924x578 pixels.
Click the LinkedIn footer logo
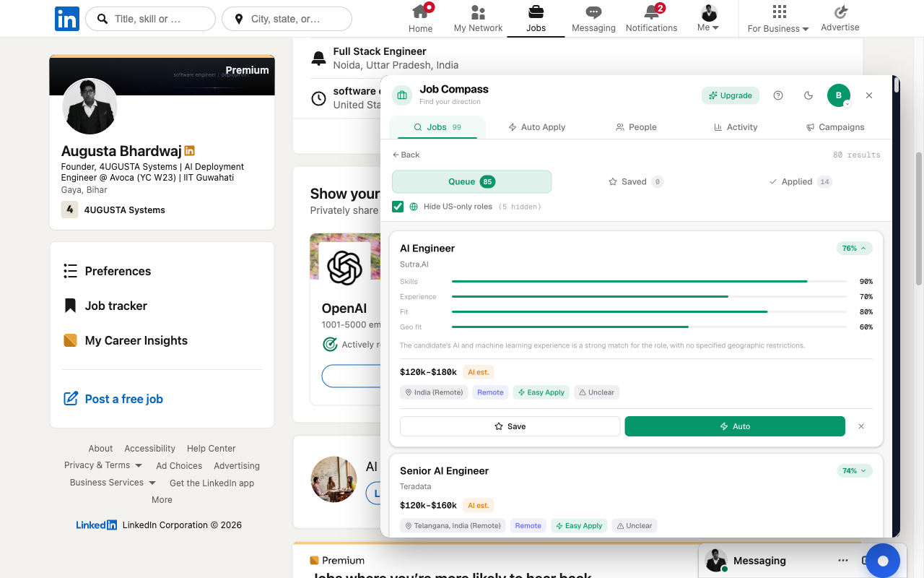coord(97,525)
